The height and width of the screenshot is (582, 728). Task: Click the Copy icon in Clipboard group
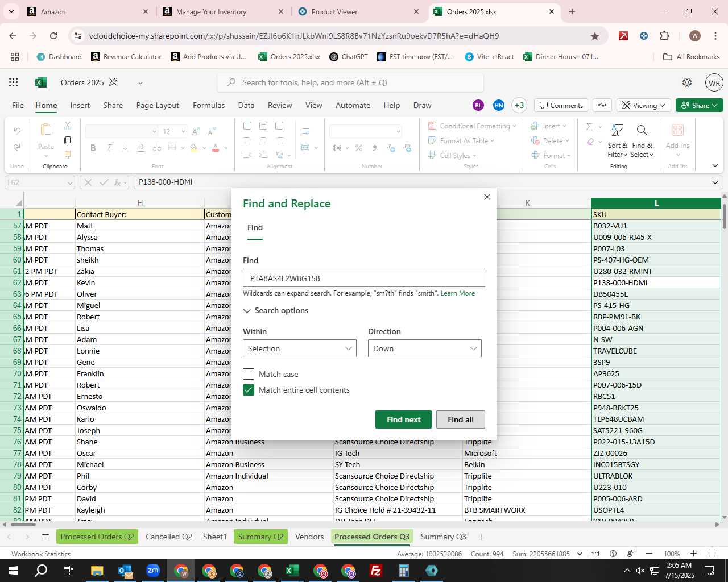click(x=68, y=140)
